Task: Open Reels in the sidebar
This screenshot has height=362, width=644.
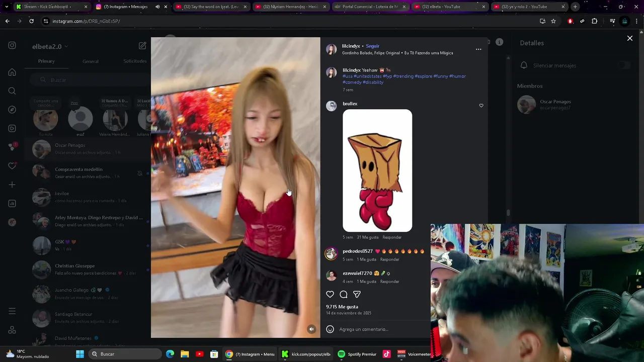Action: [x=12, y=128]
